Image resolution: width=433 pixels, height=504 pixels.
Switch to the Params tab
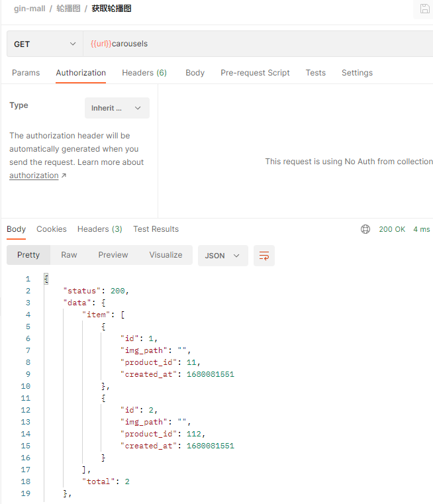[26, 73]
